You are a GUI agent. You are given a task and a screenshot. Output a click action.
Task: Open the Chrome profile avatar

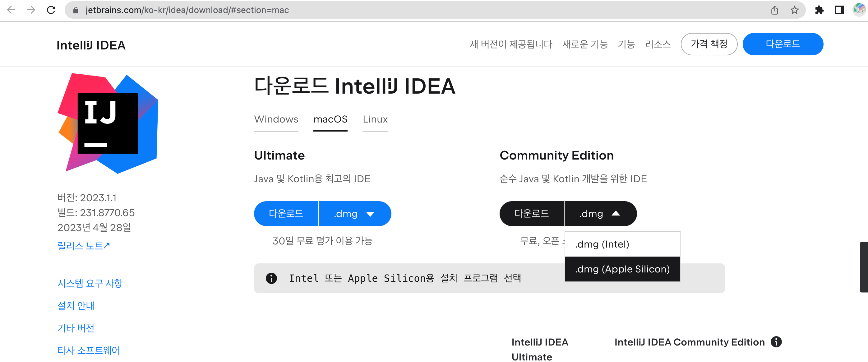859,10
